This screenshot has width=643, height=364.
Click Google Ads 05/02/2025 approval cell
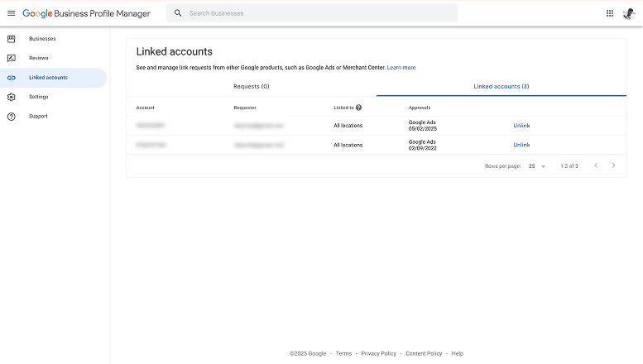[422, 126]
